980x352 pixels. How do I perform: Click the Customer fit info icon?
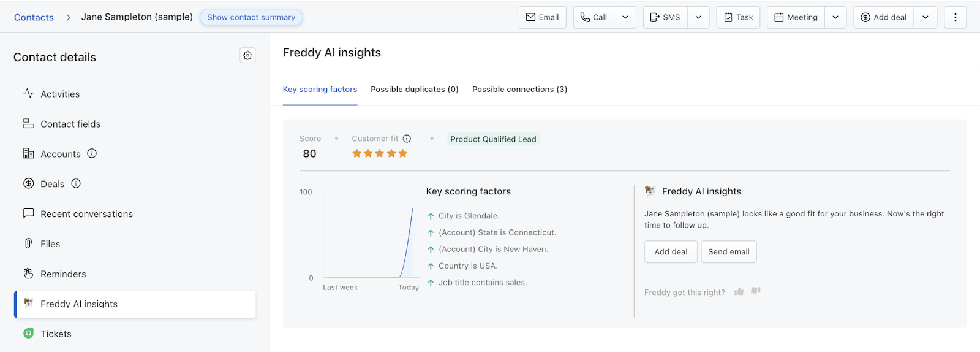[x=407, y=139]
